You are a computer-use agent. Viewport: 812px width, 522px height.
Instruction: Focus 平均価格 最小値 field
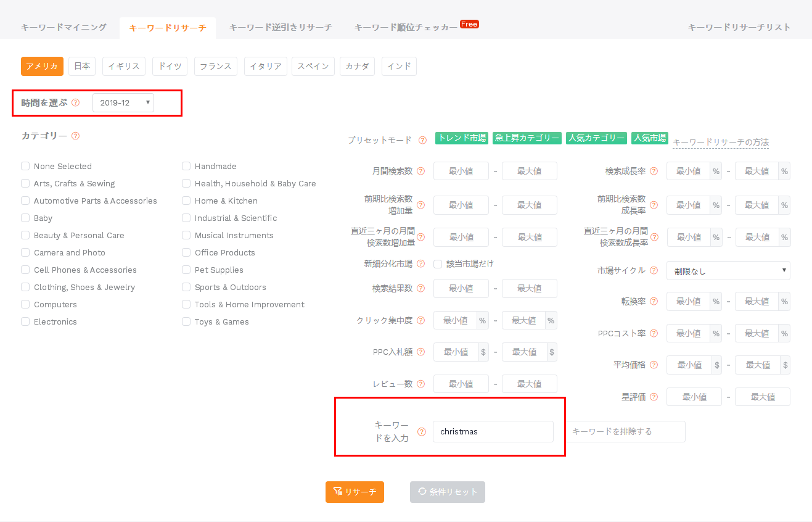click(x=689, y=365)
